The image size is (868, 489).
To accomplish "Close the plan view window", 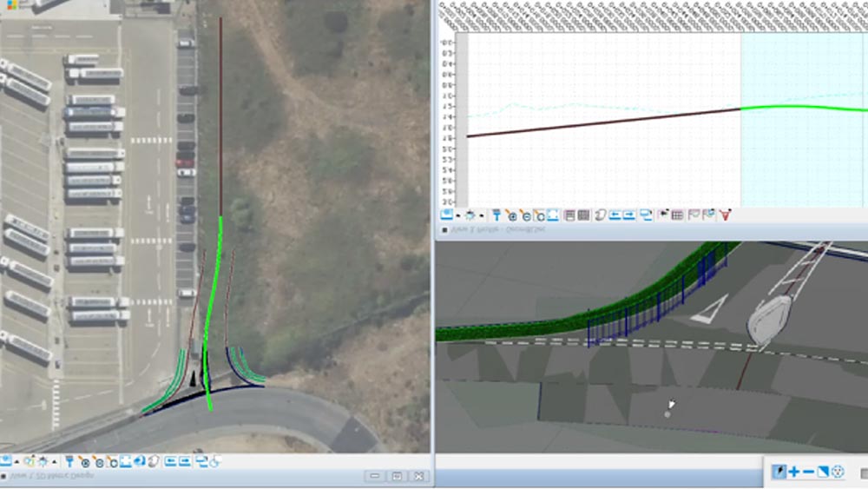I will pyautogui.click(x=419, y=476).
